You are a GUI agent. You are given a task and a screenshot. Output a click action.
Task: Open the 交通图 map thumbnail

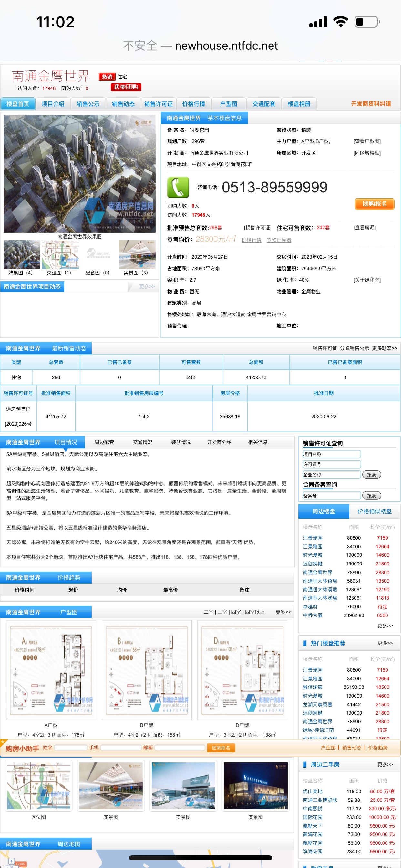coord(60,255)
